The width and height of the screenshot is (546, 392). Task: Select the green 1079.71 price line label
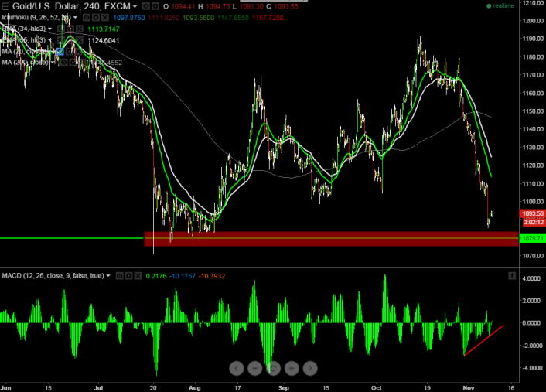(532, 238)
